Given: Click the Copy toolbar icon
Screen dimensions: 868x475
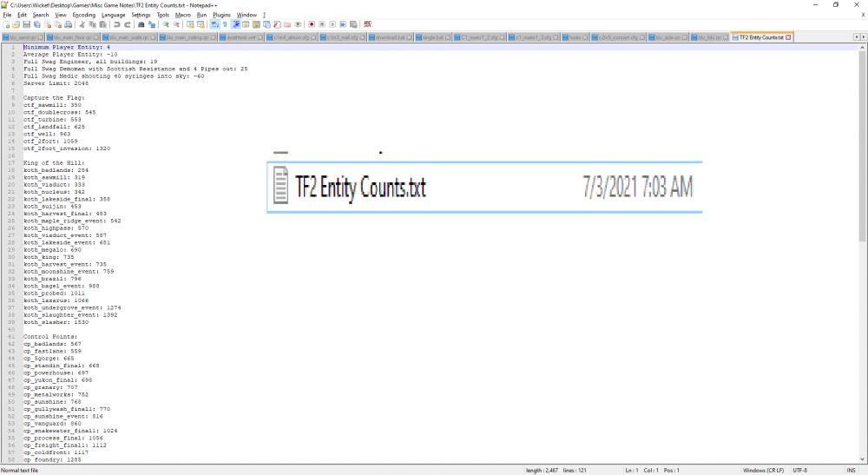Looking at the screenshot, I should [93, 24].
